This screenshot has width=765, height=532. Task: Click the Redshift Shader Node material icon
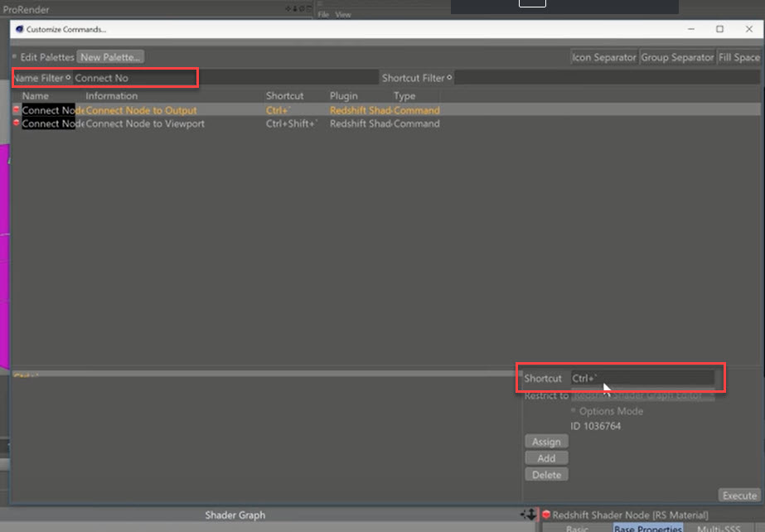tap(546, 514)
